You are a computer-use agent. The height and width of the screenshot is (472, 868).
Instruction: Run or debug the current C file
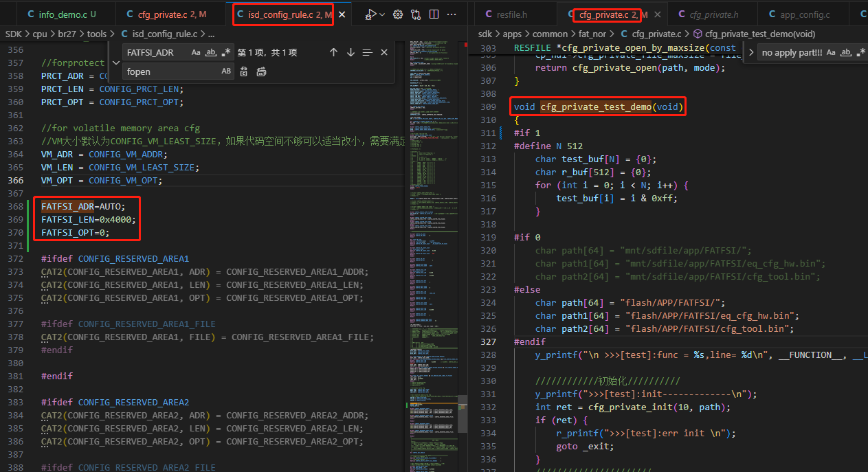point(370,14)
